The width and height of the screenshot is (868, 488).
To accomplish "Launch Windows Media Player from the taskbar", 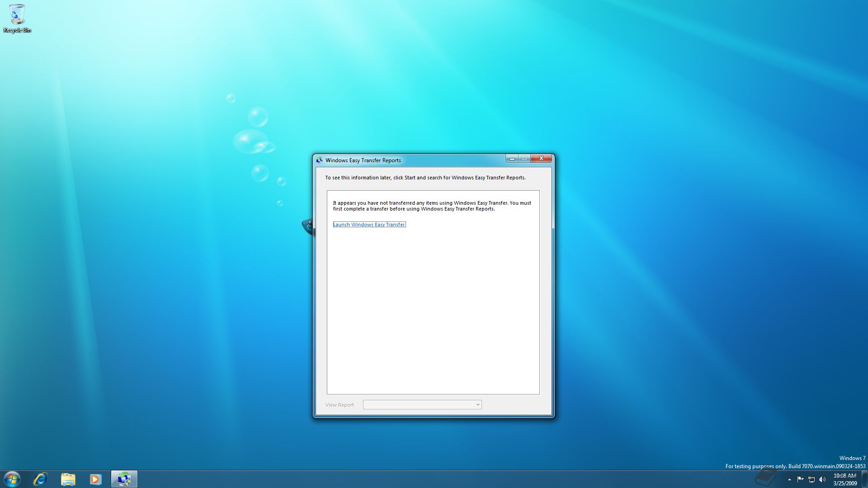I will 95,479.
